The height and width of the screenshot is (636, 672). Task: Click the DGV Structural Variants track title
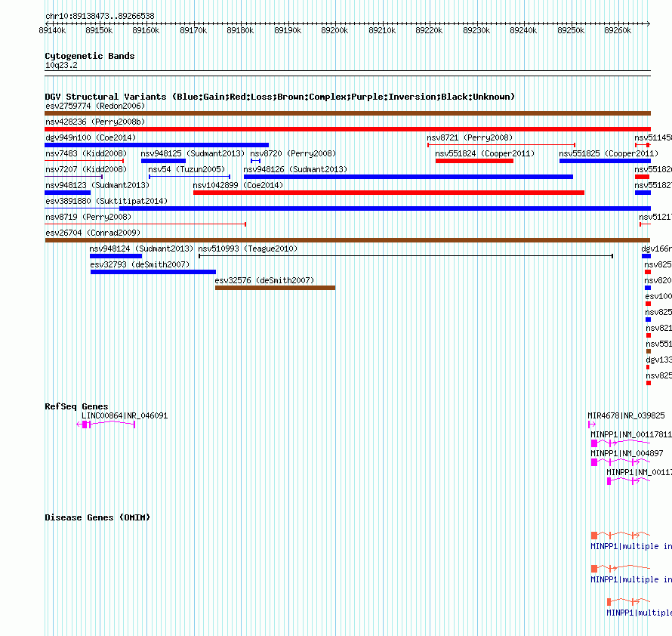279,97
